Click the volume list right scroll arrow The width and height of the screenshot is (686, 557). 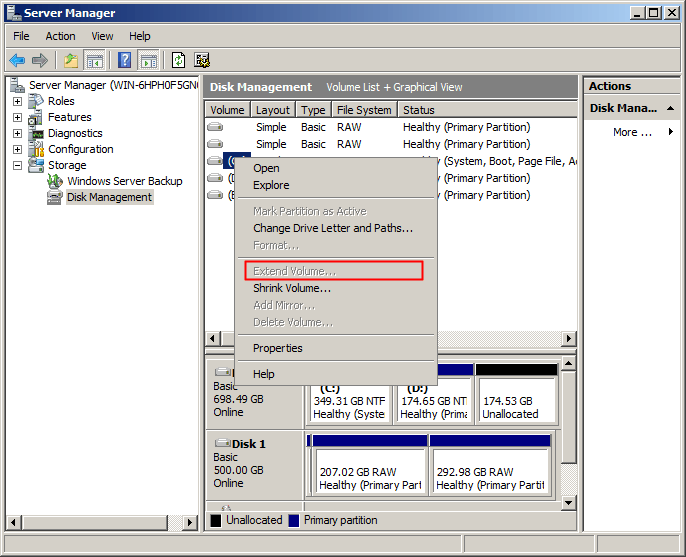click(x=568, y=338)
